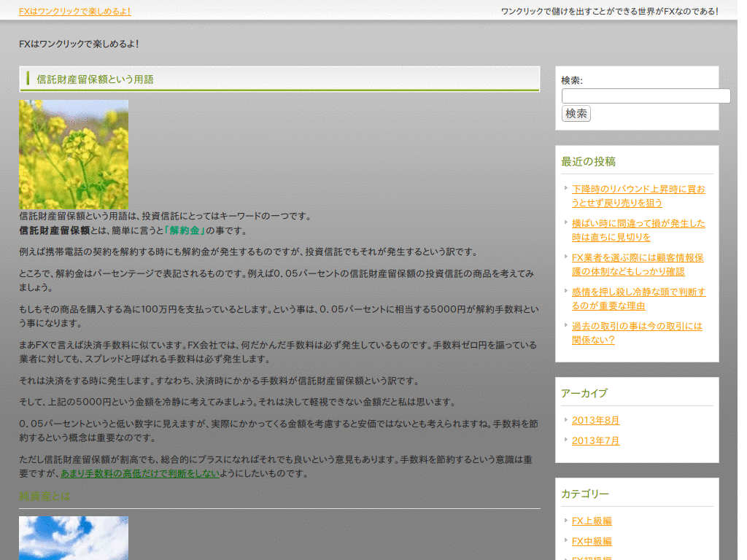Open post 過去の取引の事は今の取引には関係ない?
This screenshot has width=747, height=560.
(637, 332)
